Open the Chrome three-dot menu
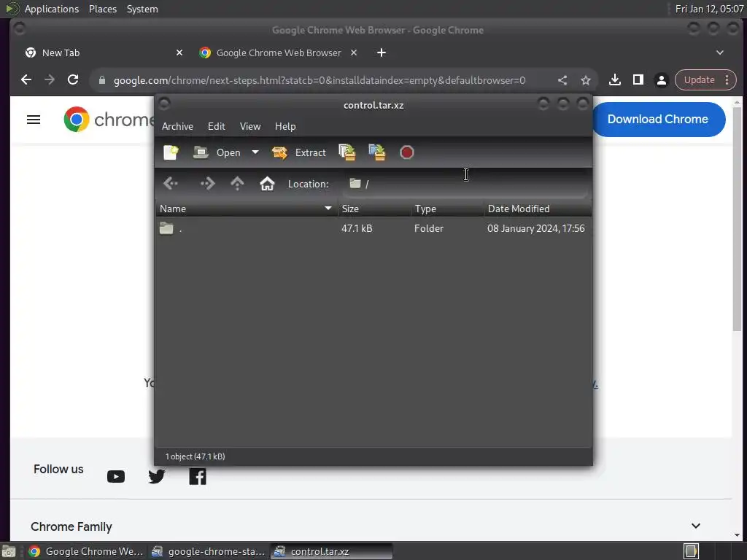747x560 pixels. 727,80
